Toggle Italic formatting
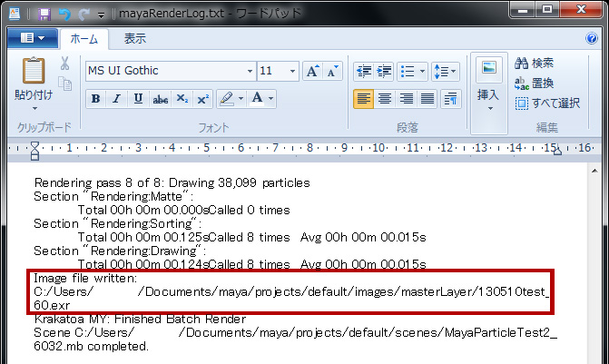Viewport: 609px width, 364px height. (x=117, y=98)
